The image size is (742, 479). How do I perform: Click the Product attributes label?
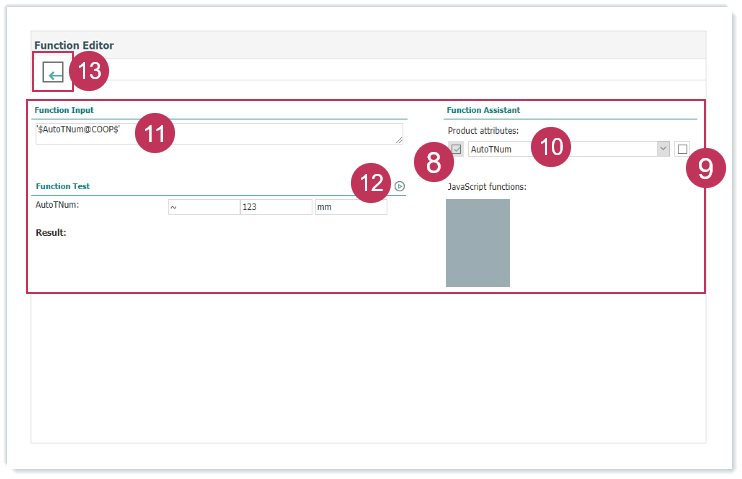483,131
